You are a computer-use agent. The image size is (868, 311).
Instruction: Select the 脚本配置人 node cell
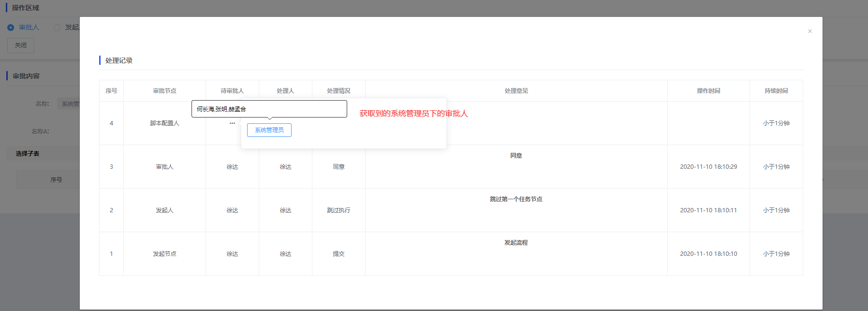click(x=164, y=123)
